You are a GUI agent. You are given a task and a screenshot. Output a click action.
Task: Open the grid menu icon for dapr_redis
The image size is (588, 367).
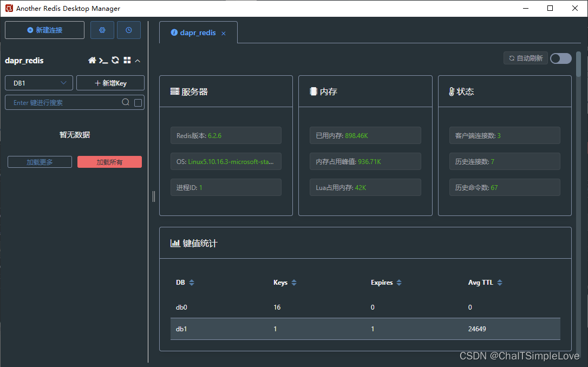pos(127,60)
